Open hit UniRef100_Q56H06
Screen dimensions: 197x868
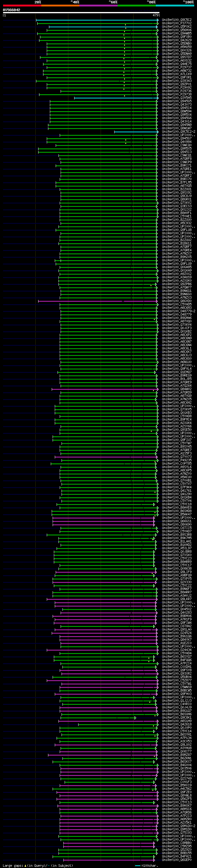pos(177,30)
